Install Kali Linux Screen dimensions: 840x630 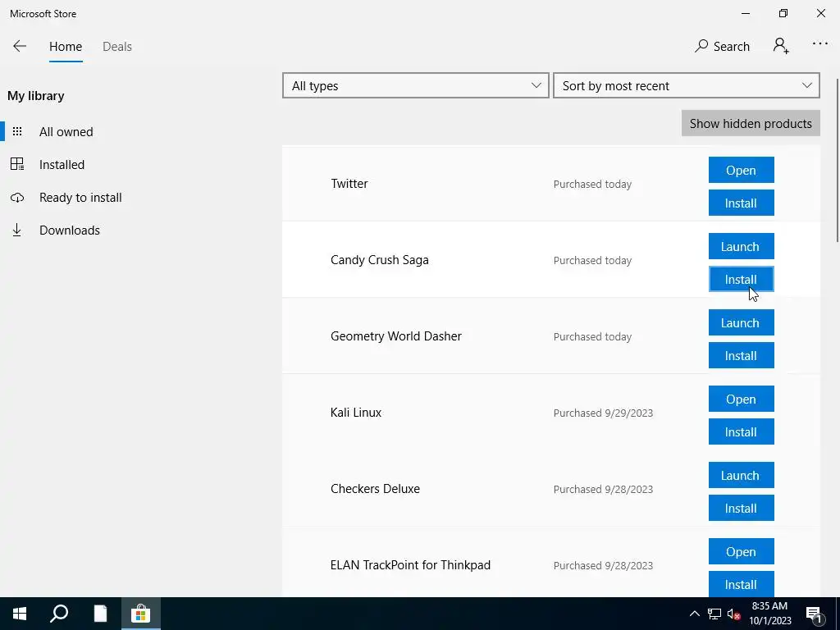click(x=741, y=431)
